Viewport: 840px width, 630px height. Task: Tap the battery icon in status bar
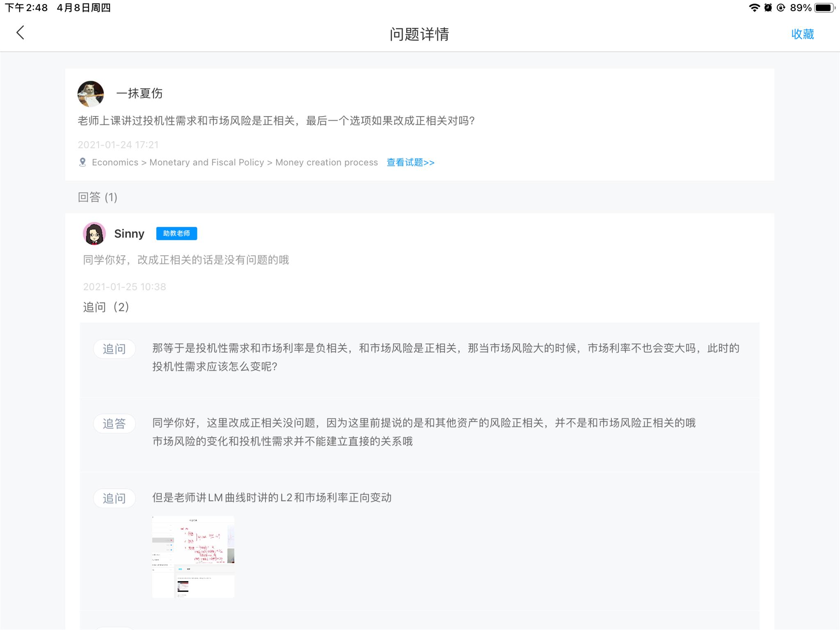[x=824, y=8]
